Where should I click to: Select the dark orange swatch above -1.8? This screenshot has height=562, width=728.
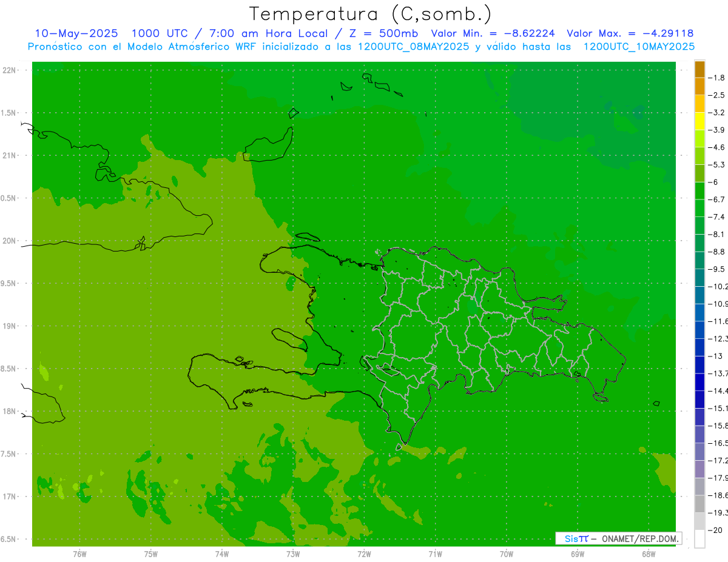[x=699, y=69]
